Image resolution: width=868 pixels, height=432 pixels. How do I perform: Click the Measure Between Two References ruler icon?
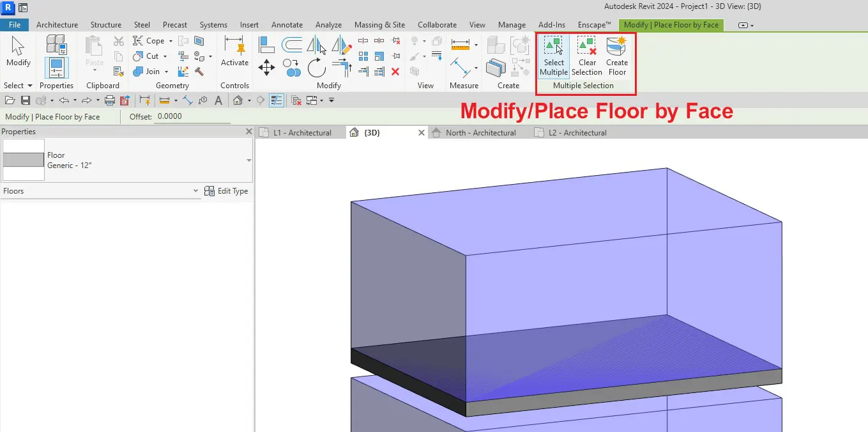tap(460, 45)
